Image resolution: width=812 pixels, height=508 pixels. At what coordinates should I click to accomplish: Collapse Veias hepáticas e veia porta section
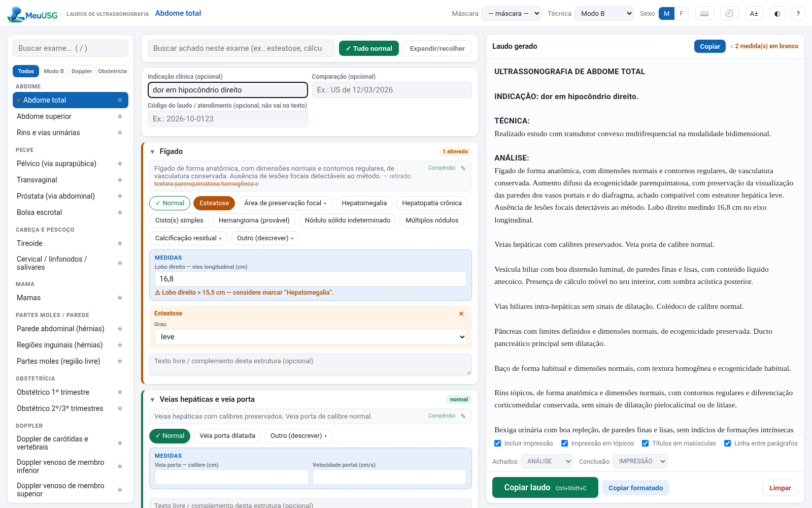click(152, 400)
